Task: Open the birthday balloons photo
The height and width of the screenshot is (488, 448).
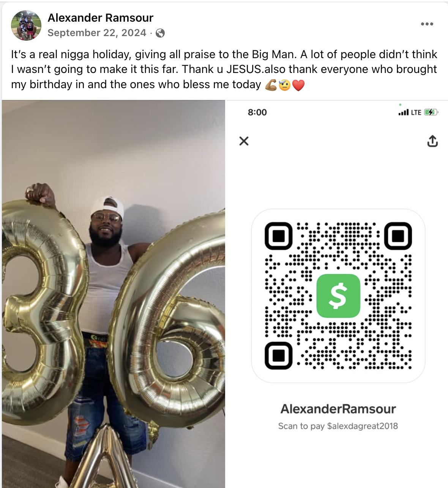Action: tap(114, 294)
